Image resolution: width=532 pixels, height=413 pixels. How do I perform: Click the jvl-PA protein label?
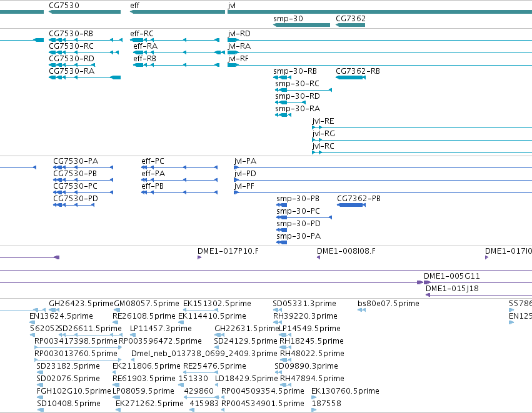tap(245, 161)
